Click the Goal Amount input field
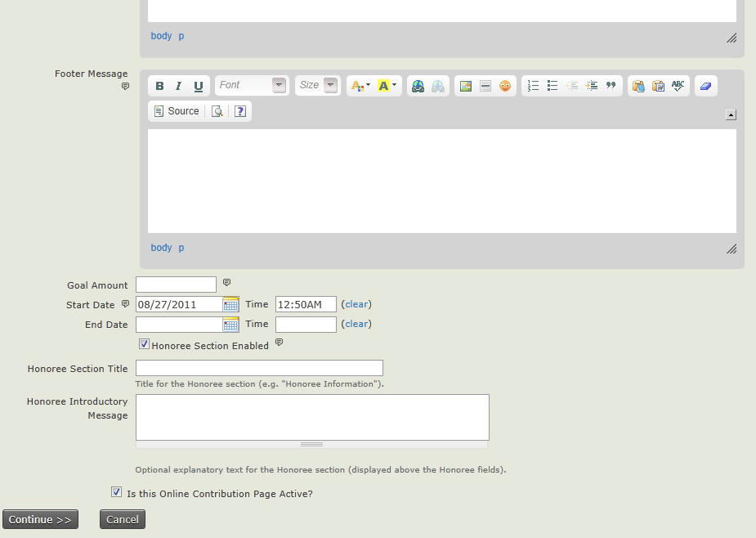756x538 pixels. tap(176, 285)
